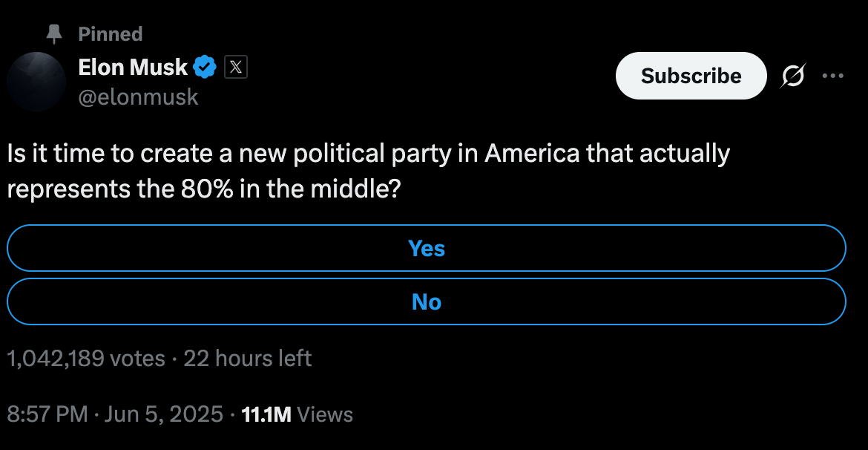Click the pin icon above the post
This screenshot has width=868, height=450.
pos(53,34)
